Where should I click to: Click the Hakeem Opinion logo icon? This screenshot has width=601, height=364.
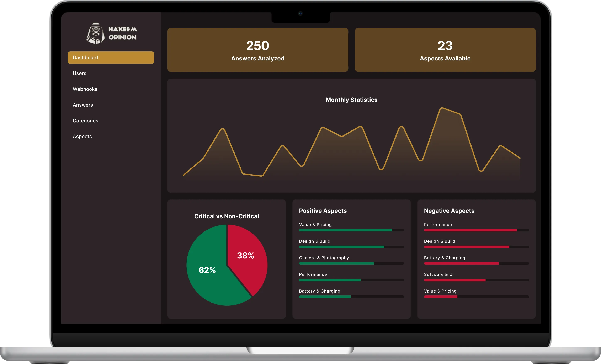[95, 33]
